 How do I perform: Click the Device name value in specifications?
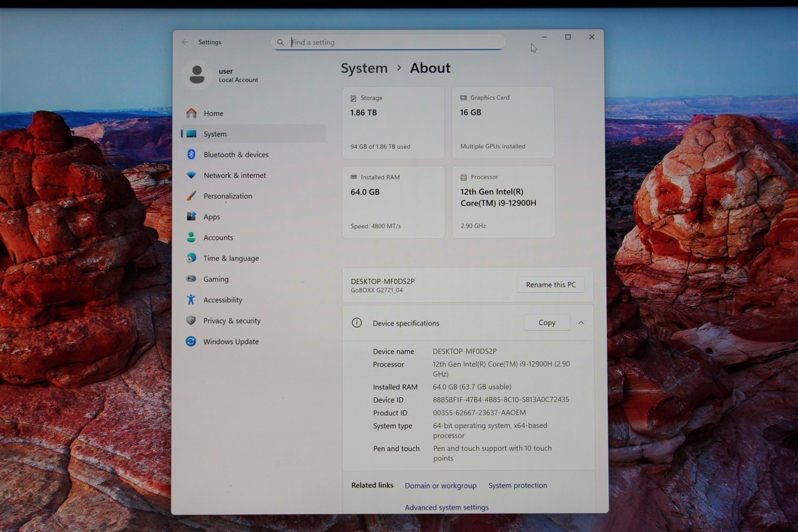coord(464,351)
